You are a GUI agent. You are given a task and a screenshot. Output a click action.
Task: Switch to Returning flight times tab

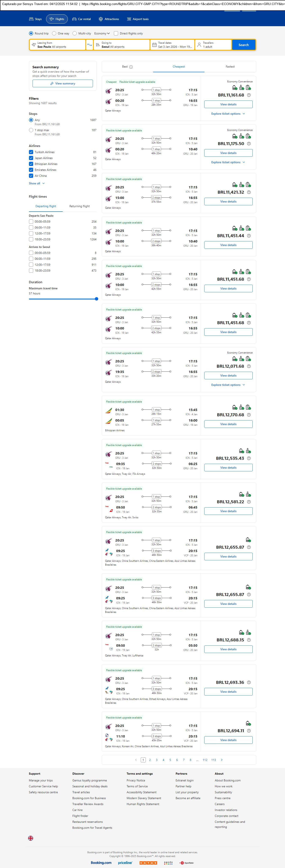(79, 206)
